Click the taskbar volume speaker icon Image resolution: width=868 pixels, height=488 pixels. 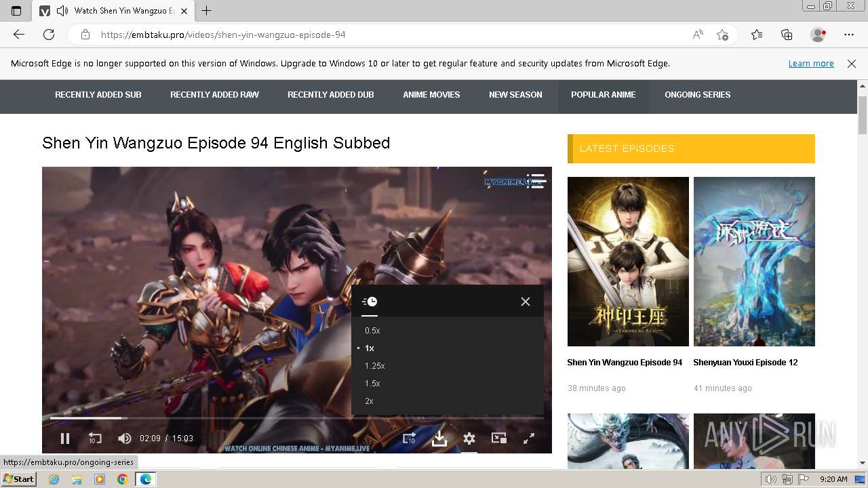pyautogui.click(x=772, y=479)
